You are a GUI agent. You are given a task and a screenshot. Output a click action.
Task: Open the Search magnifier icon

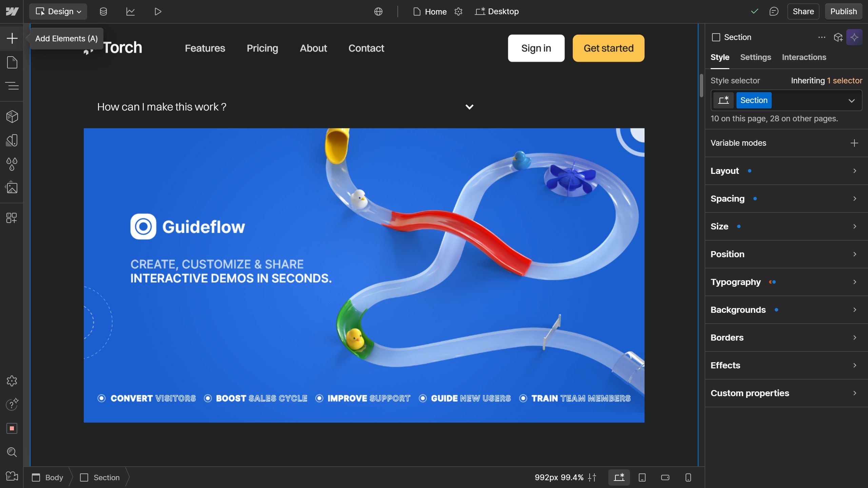click(12, 452)
